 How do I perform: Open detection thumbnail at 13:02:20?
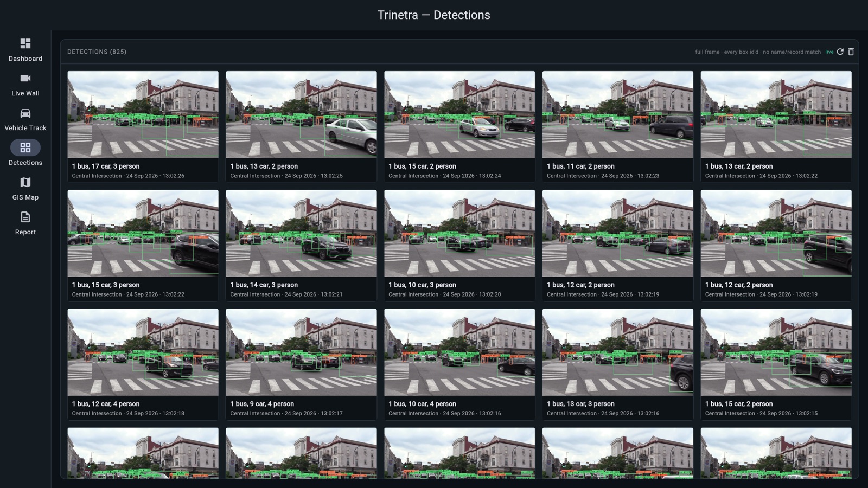point(459,233)
